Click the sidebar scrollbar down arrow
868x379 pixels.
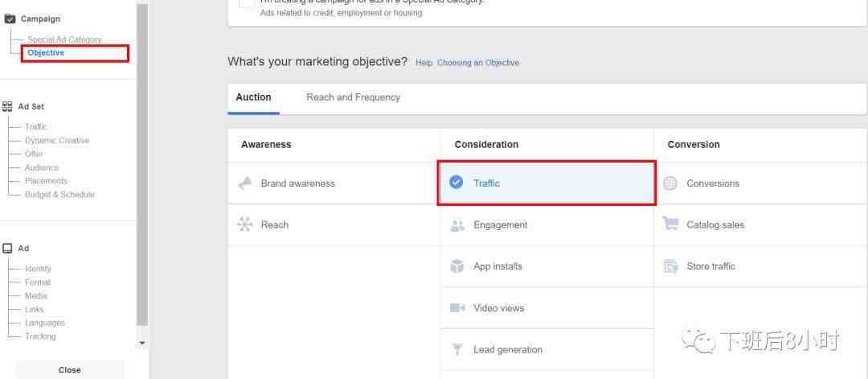[x=142, y=343]
